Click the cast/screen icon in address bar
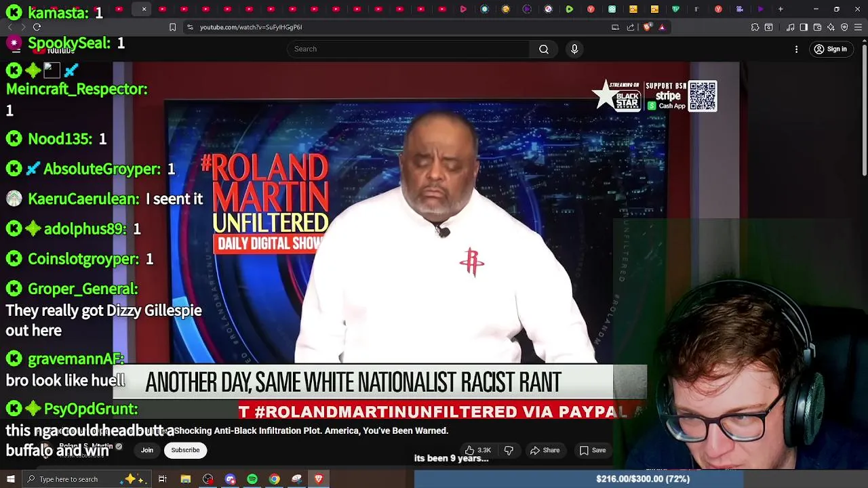 615,27
